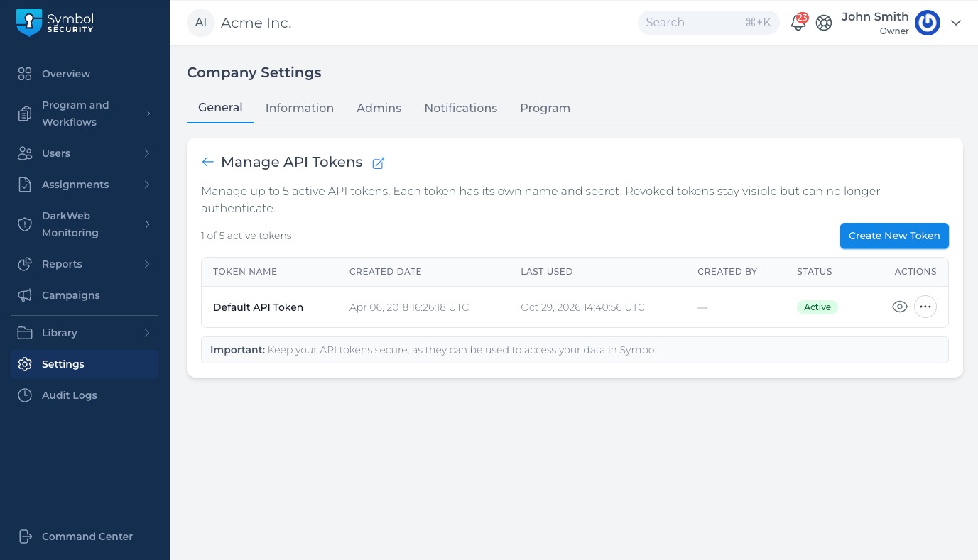Open the user account dropdown arrow
Viewport: 978px width, 560px height.
coord(956,23)
